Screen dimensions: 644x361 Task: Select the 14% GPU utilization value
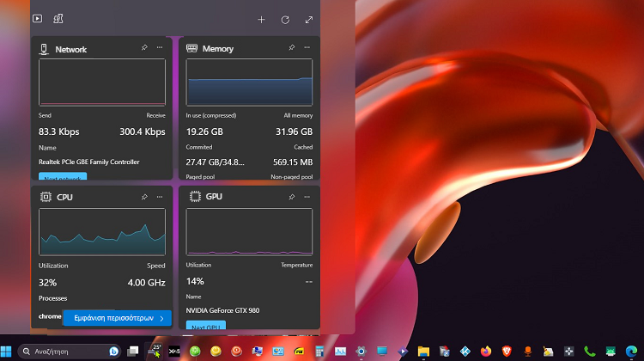195,281
